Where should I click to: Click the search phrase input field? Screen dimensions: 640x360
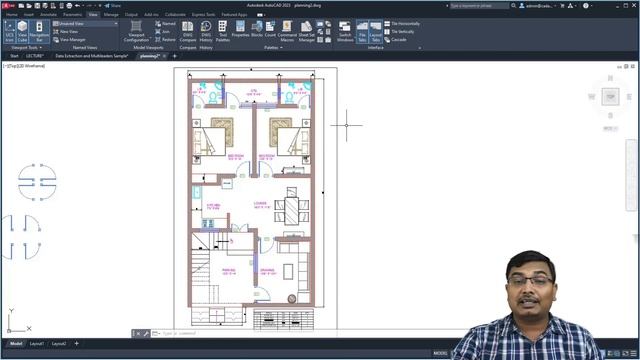coord(479,6)
